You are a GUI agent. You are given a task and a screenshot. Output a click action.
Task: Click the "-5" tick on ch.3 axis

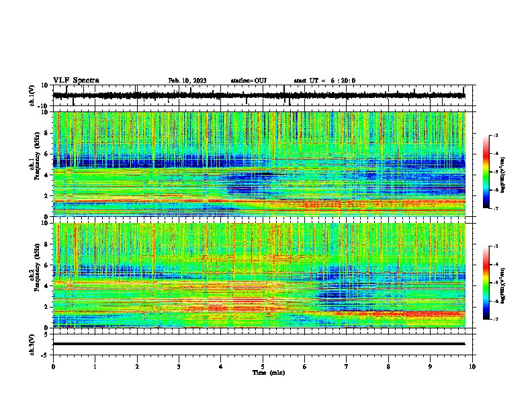(x=44, y=355)
